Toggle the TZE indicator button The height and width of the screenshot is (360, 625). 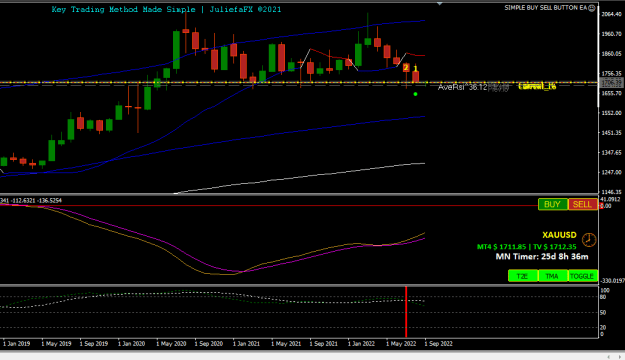523,276
